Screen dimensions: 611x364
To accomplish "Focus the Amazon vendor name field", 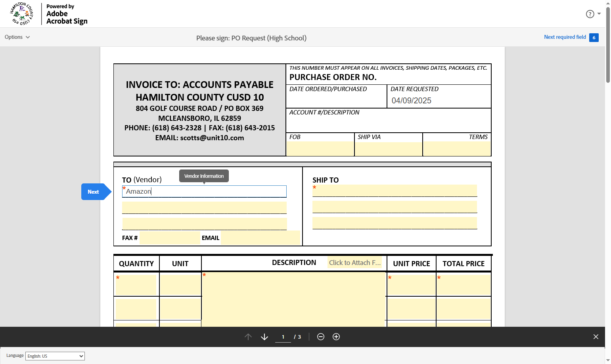I will 204,191.
